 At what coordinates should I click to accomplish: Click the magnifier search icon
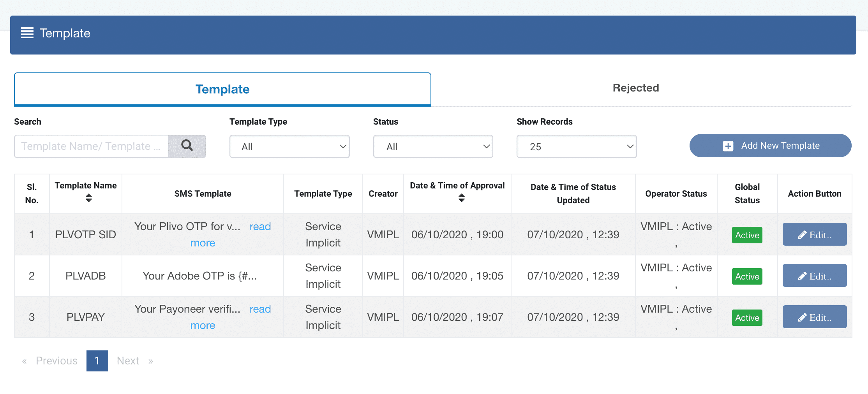tap(187, 146)
